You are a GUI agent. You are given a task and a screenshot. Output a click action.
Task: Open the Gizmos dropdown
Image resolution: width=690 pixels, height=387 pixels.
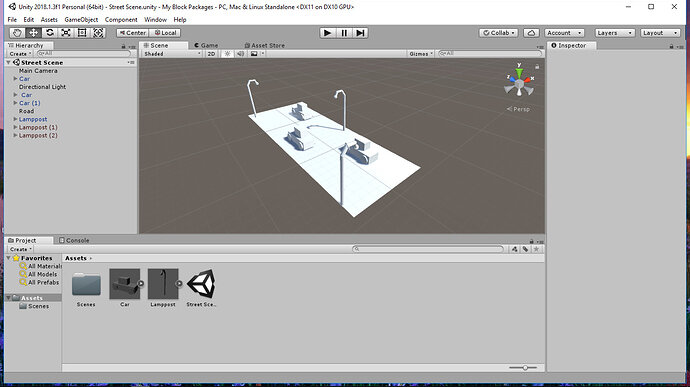coord(421,54)
